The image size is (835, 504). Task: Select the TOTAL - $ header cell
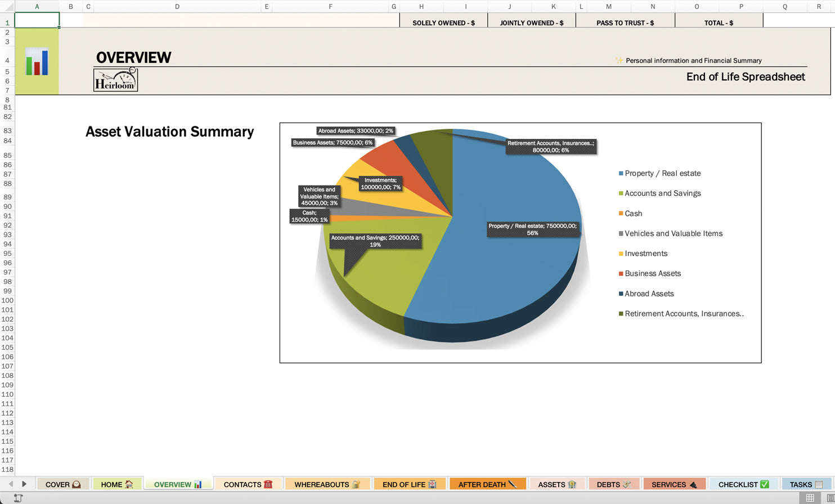pyautogui.click(x=719, y=22)
